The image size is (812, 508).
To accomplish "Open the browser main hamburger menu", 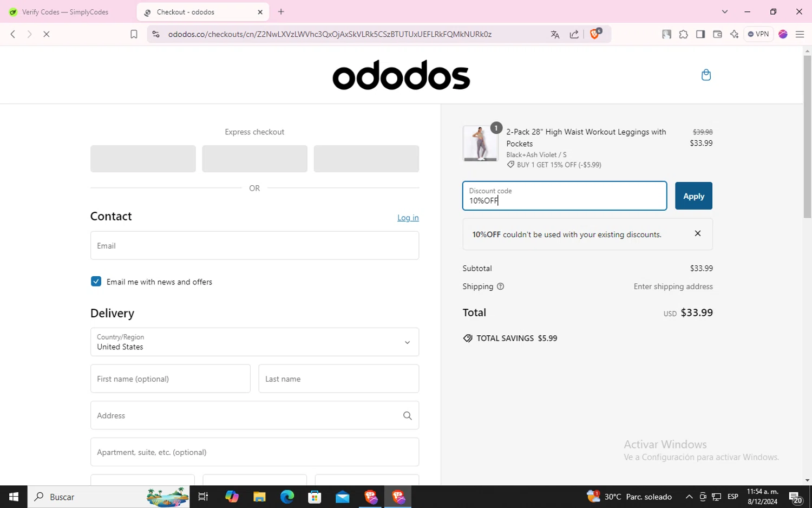I will [800, 34].
